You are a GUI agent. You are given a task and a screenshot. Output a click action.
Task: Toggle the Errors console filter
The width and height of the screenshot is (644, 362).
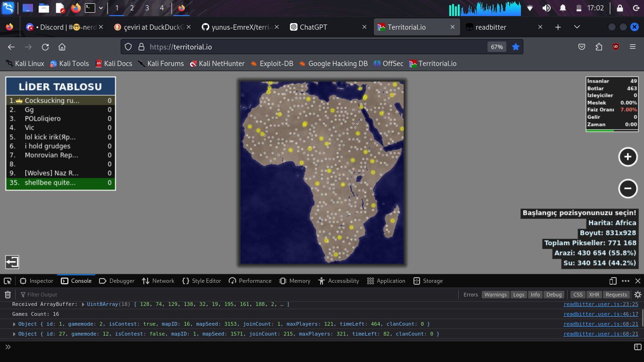coord(471,295)
